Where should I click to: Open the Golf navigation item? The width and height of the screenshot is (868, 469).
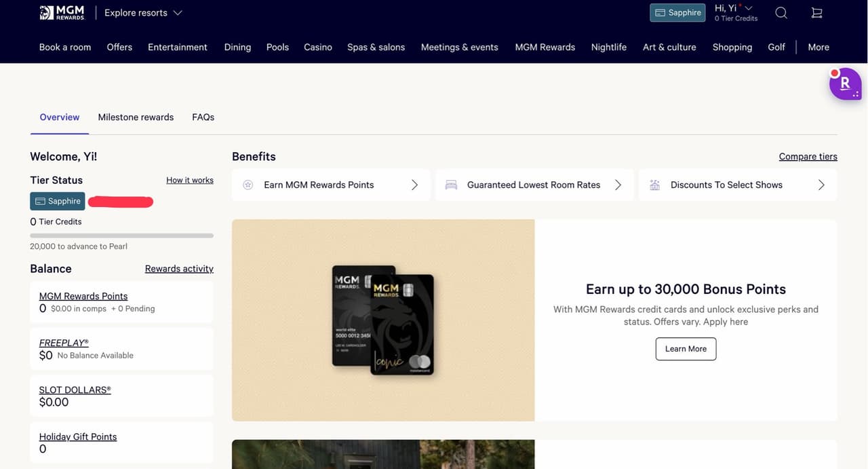tap(776, 47)
